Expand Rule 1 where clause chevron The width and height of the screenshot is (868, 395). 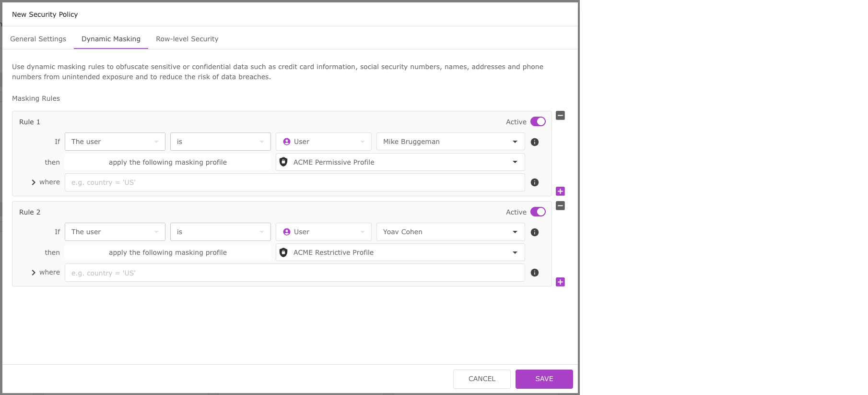tap(34, 182)
